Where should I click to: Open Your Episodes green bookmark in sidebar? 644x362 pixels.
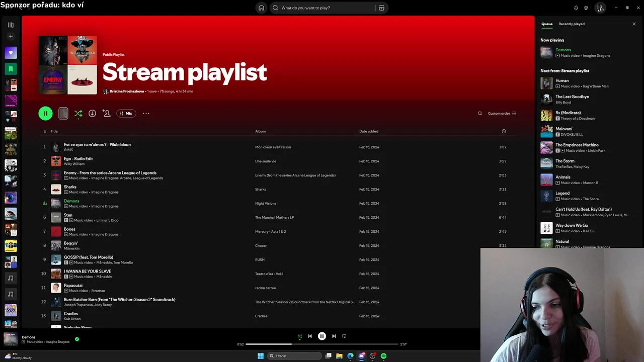11,69
